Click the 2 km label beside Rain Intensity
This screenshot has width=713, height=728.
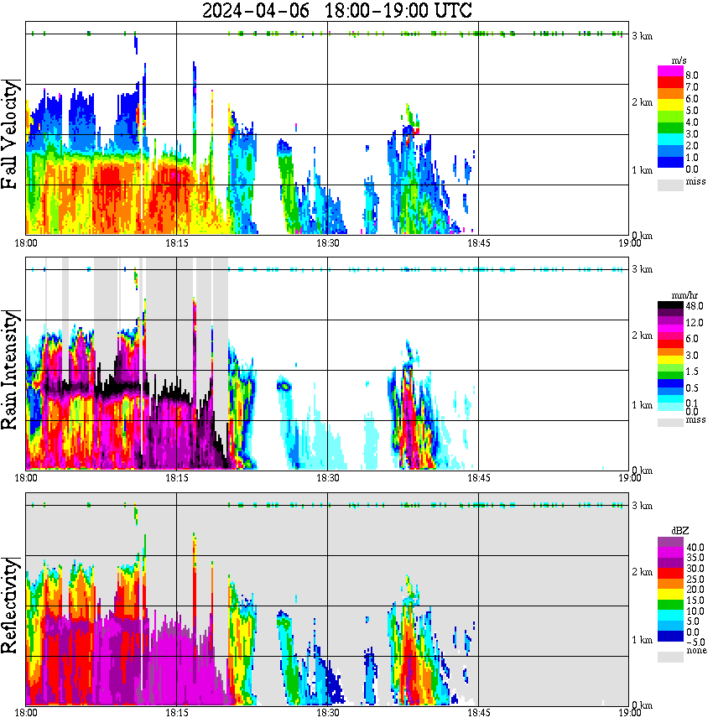click(x=642, y=335)
